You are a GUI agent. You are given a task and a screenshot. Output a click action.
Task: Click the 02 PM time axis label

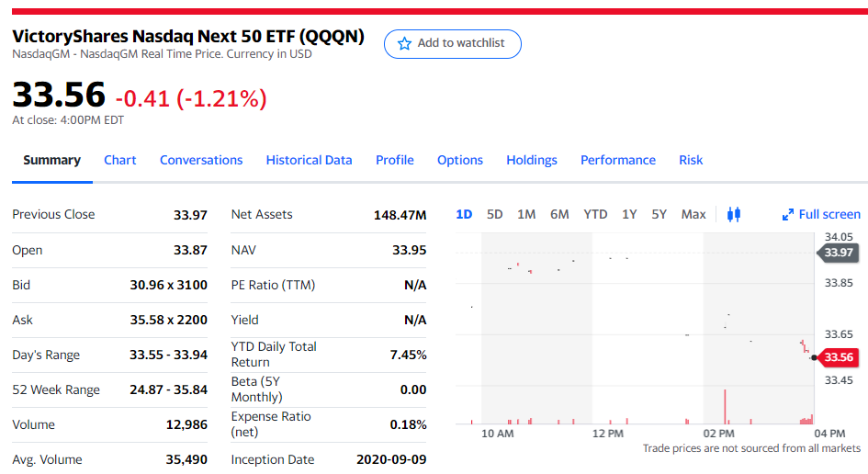718,434
